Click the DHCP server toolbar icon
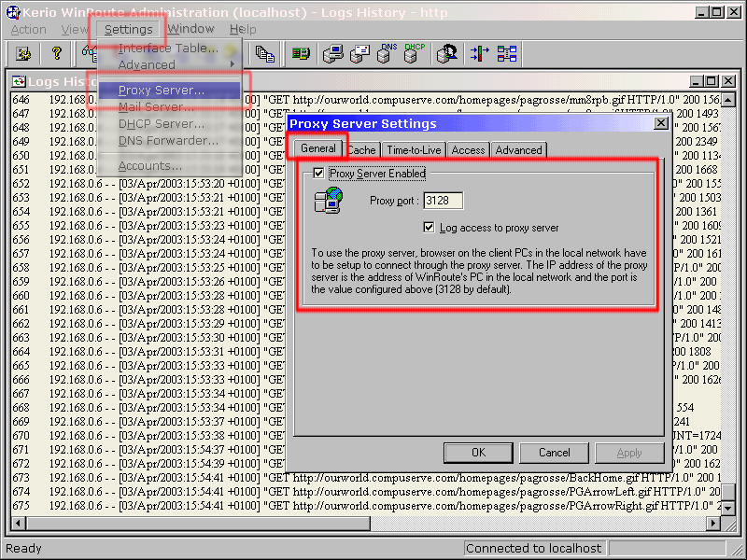 coord(414,53)
